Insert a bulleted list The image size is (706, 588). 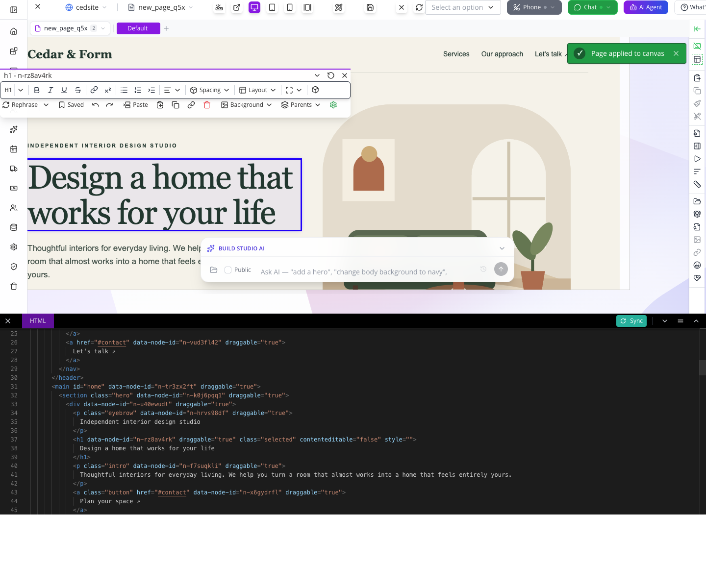(124, 90)
